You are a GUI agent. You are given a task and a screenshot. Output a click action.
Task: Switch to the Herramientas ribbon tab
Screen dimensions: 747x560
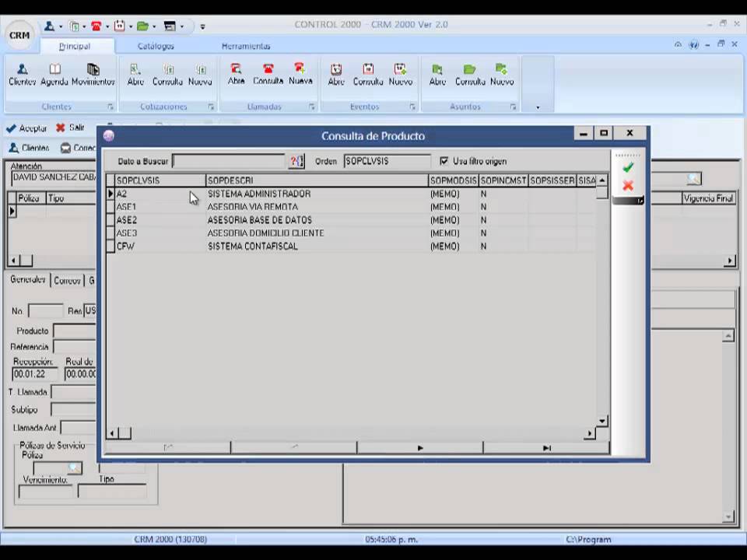point(246,46)
